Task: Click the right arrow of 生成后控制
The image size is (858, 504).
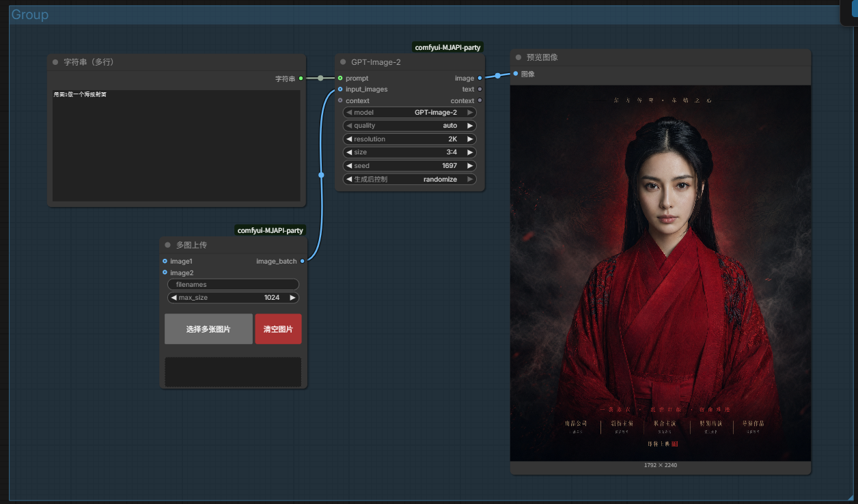Action: (x=470, y=180)
